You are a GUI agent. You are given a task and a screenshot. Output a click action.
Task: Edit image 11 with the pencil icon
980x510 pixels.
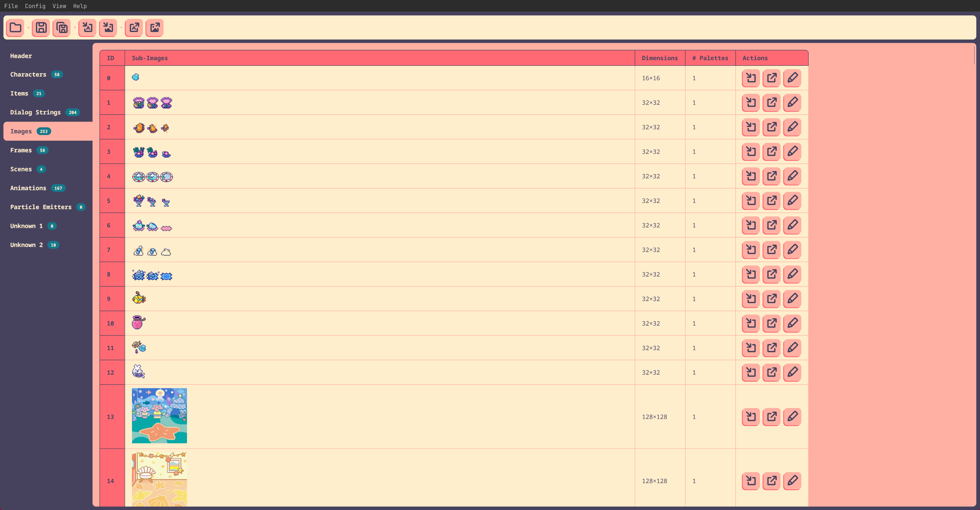coord(792,348)
